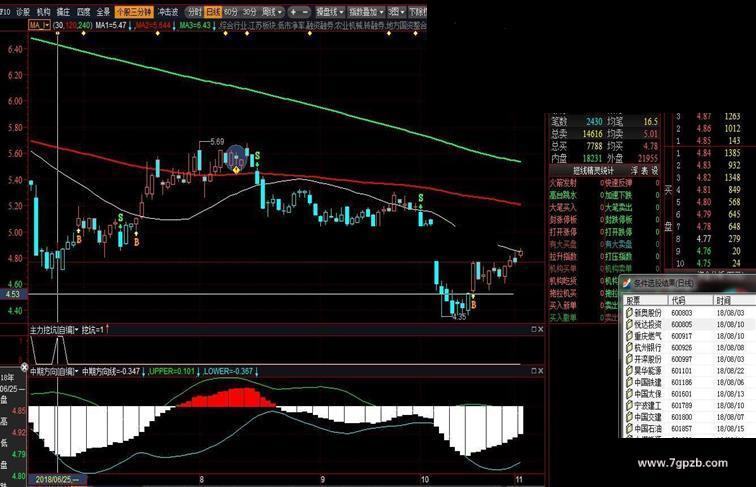Image resolution: width=756 pixels, height=487 pixels.
Task: Select 中国铁建 row in results list
Action: (689, 382)
